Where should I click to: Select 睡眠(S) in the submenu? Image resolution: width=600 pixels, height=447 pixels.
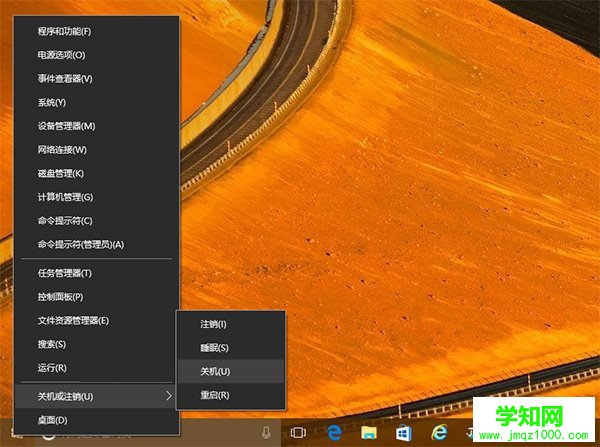(x=231, y=348)
